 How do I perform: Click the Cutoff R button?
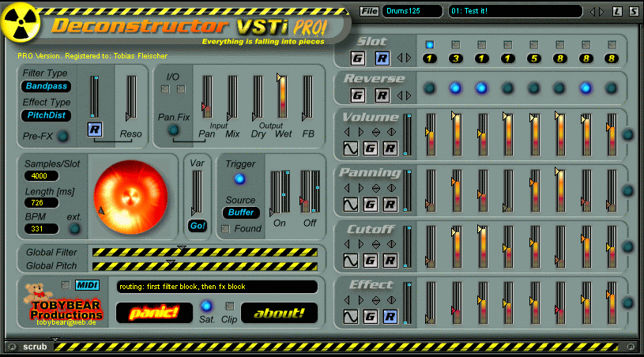(390, 260)
